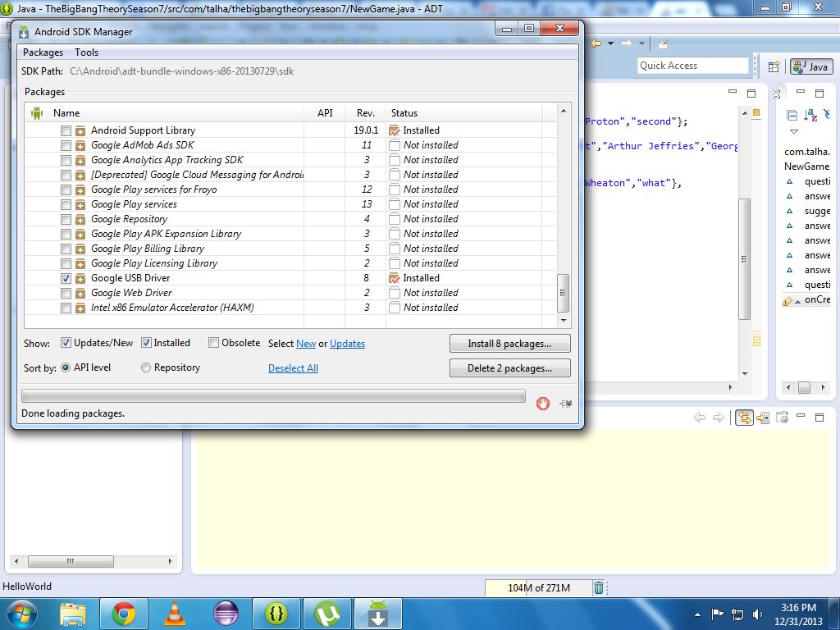Click greyed forward arrow in bottom view
840x630 pixels.
click(x=719, y=418)
